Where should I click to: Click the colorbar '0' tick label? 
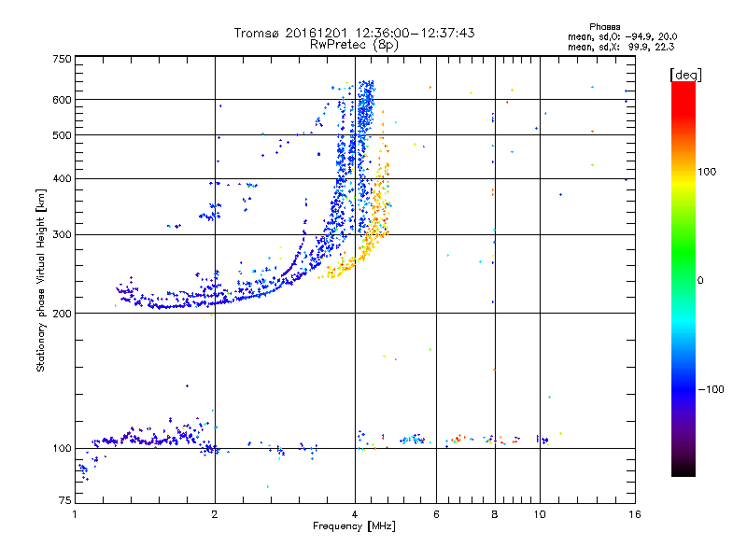(x=700, y=281)
